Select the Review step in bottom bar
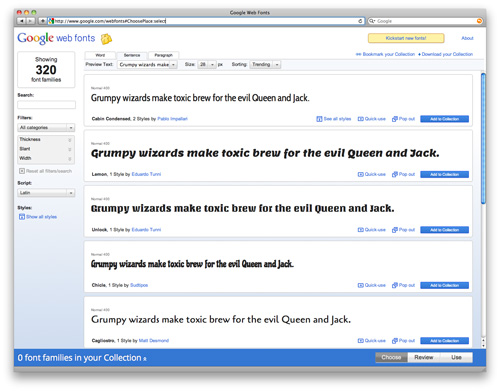Screen dimensions: 500x391 pyautogui.click(x=424, y=357)
